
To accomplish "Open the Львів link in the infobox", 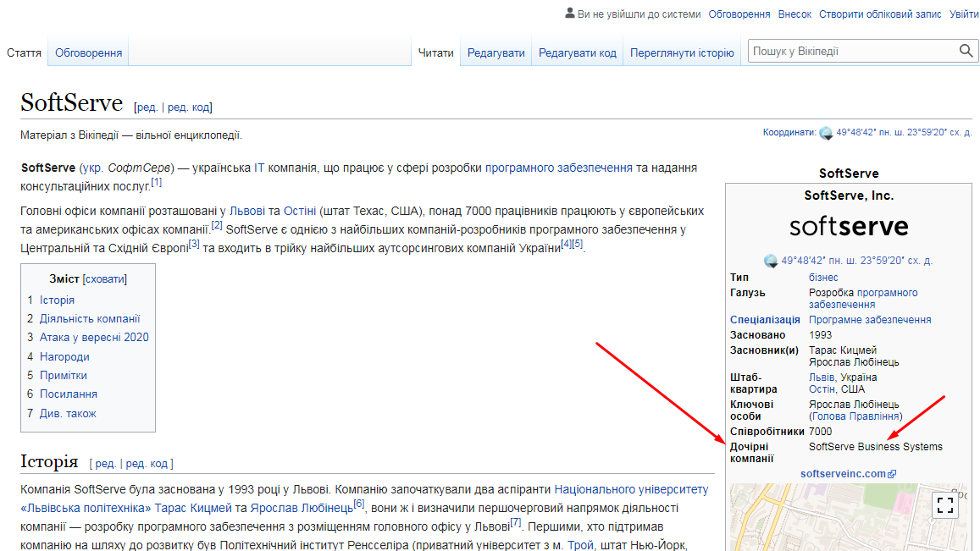I will pos(822,378).
